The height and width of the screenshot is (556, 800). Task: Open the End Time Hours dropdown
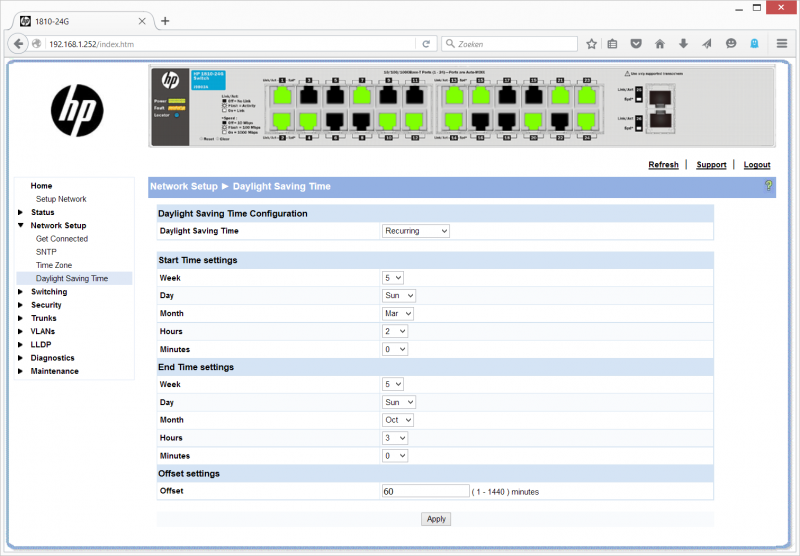pos(395,438)
